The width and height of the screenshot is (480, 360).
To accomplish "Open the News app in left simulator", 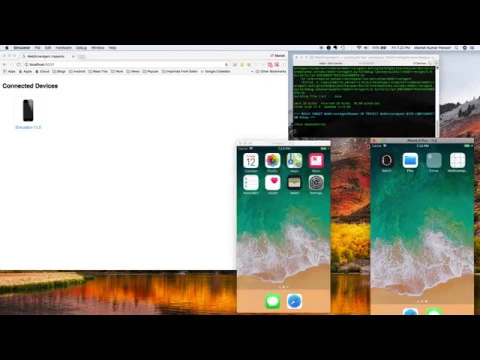I will pos(316,161).
